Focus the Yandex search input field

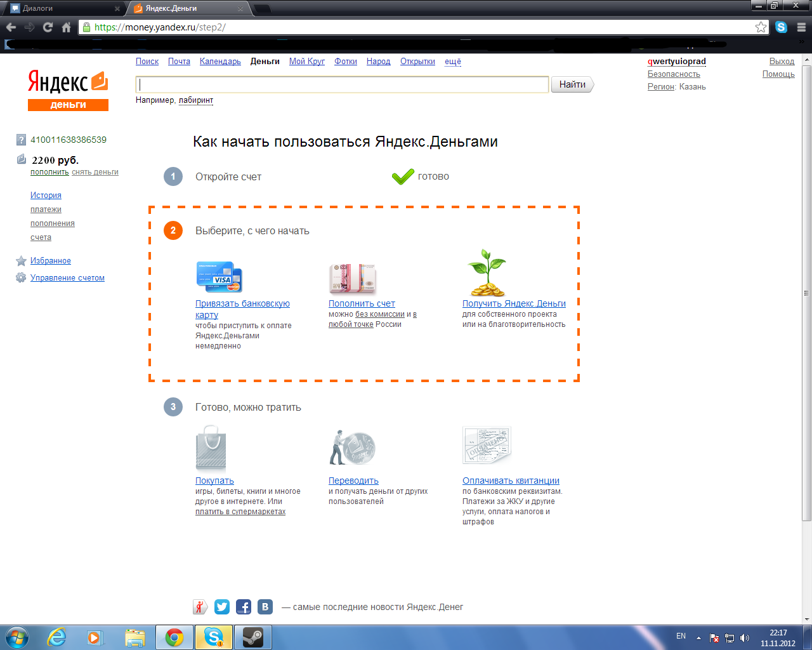pos(343,84)
